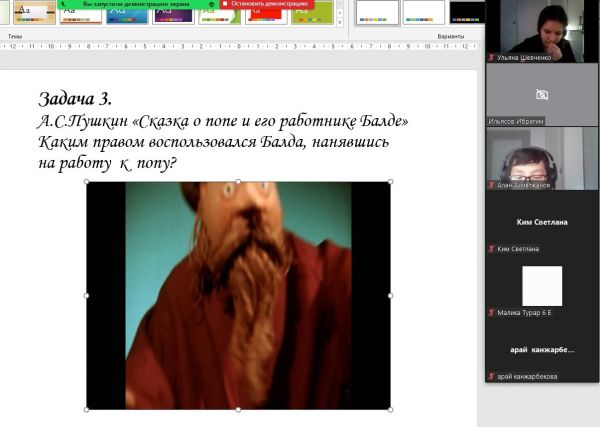Select Ульяна Шевченко's video tile

[x=542, y=28]
